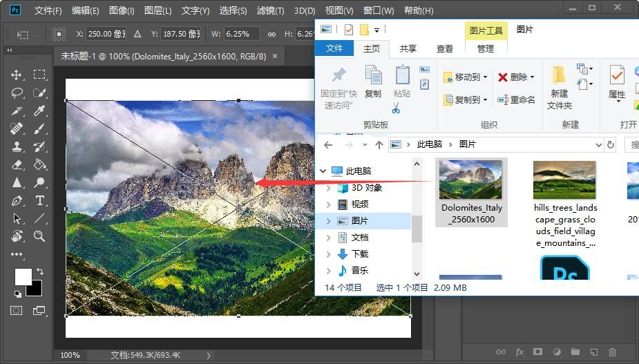Open the Explorer 管理 tab
The image size is (639, 364).
pyautogui.click(x=486, y=48)
